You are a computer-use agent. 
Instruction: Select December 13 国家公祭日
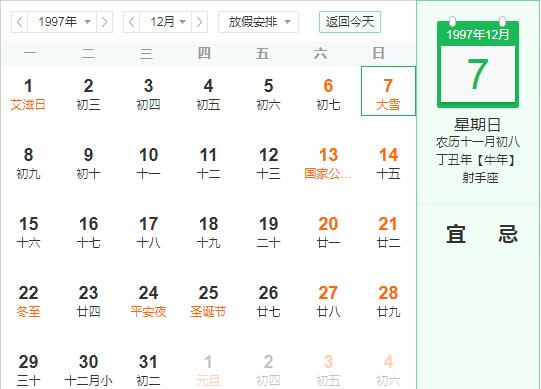pos(328,163)
